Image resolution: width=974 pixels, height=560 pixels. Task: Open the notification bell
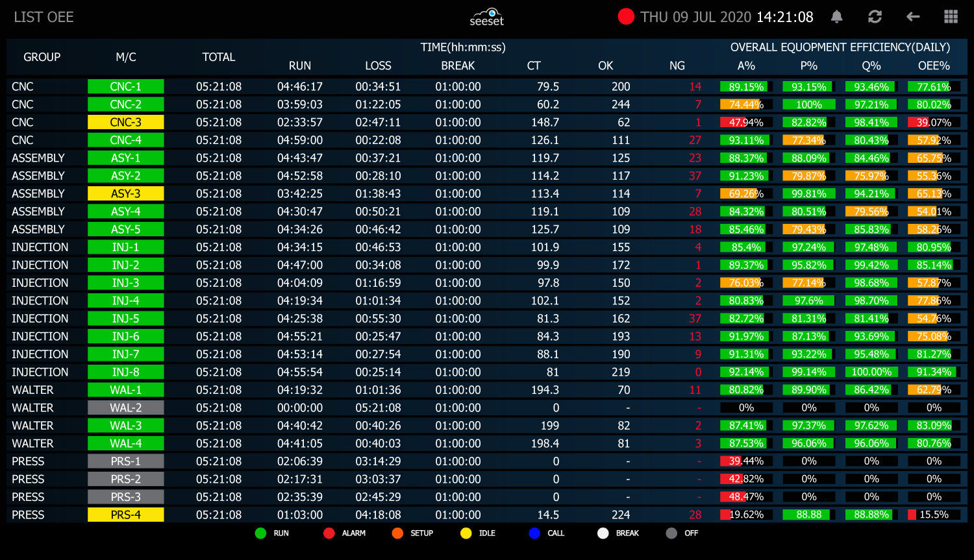click(836, 17)
